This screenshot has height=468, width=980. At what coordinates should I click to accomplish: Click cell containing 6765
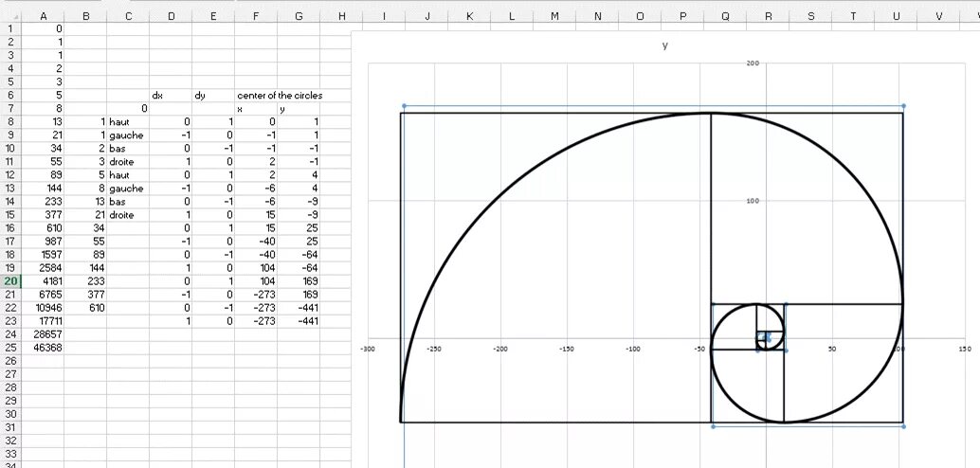[44, 295]
